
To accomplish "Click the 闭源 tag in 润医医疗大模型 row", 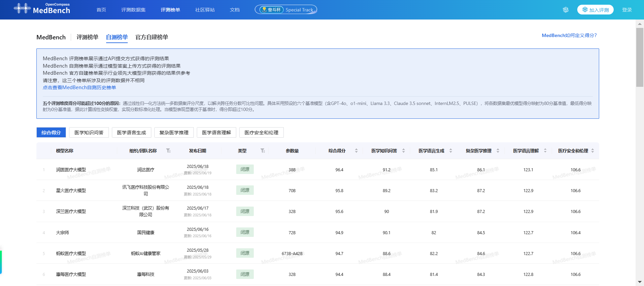I will 245,169.
